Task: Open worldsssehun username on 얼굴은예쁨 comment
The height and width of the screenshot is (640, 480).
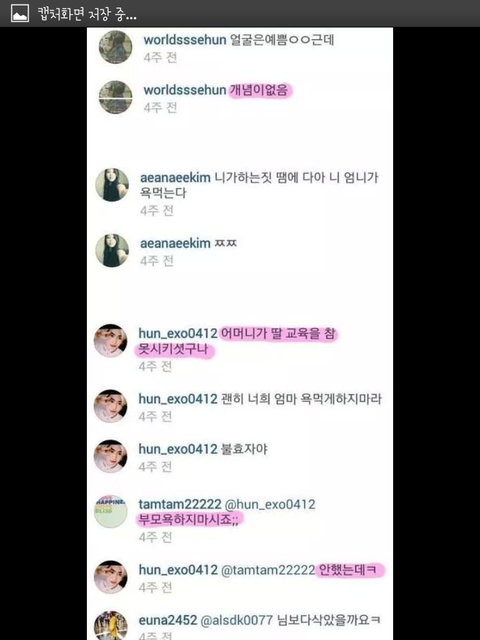Action: point(185,40)
